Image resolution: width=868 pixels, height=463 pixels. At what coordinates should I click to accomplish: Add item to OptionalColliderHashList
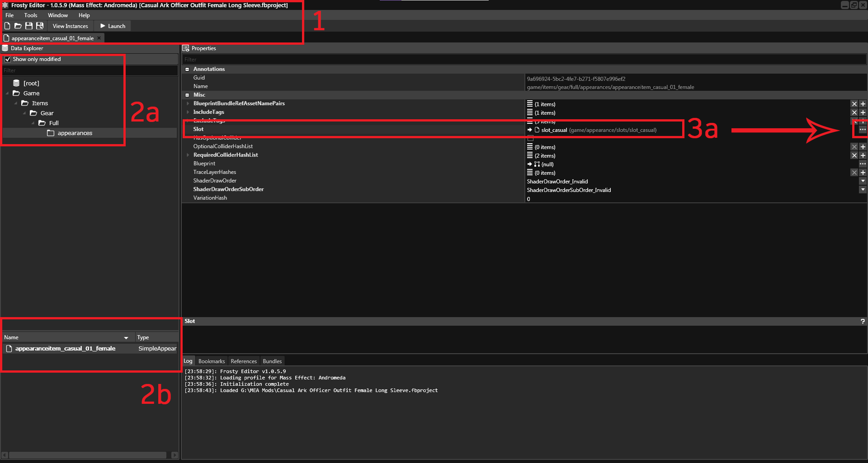click(x=863, y=147)
